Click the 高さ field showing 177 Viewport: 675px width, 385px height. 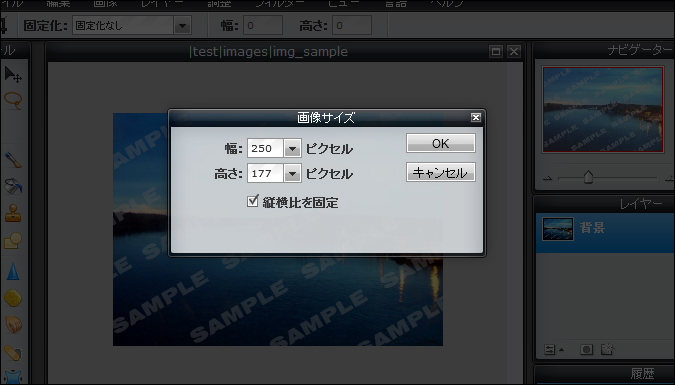(265, 174)
